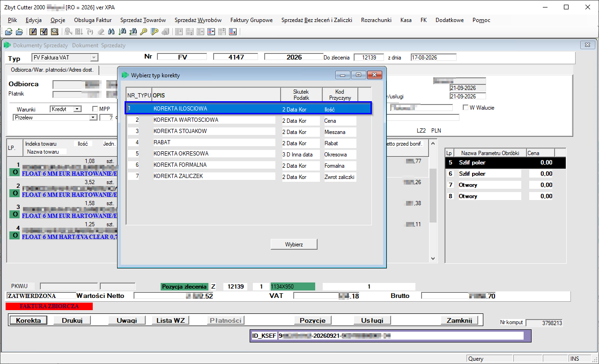
Task: Click the Wybierz button in the dialog
Action: (x=294, y=244)
